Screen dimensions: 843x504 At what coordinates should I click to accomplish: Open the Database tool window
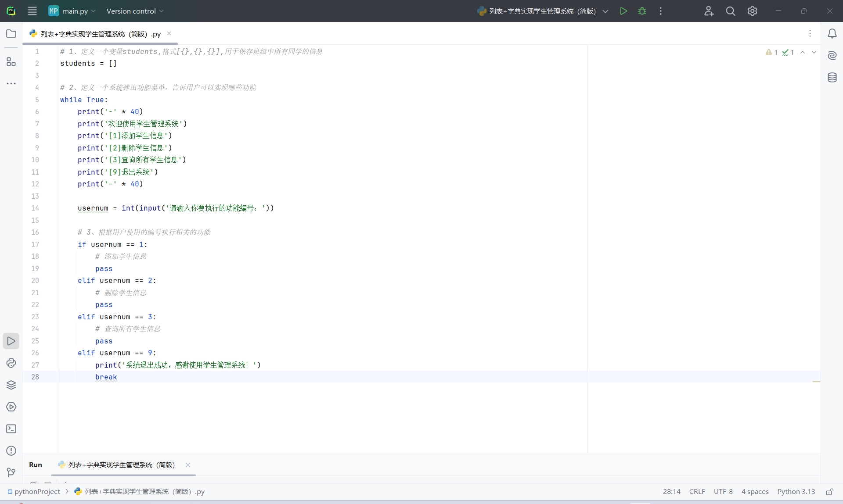pyautogui.click(x=832, y=78)
